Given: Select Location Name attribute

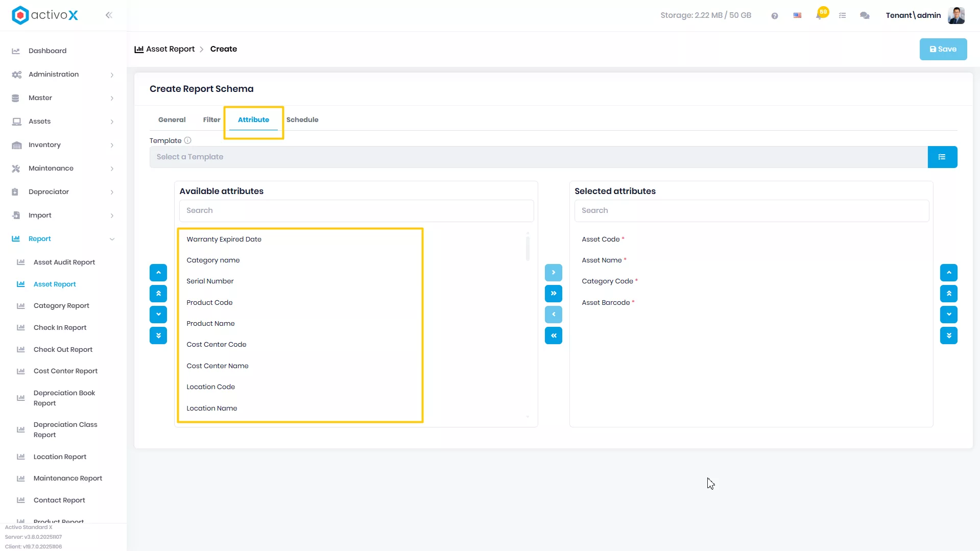Looking at the screenshot, I should coord(212,409).
